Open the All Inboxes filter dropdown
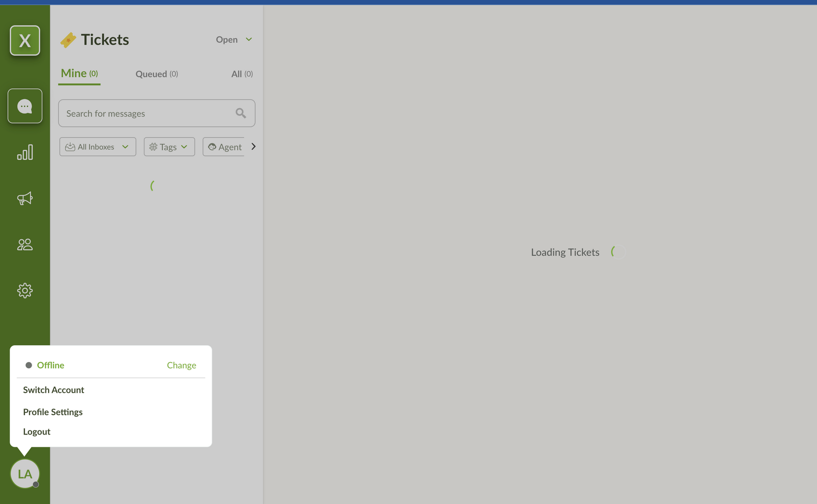The height and width of the screenshot is (504, 817). click(x=97, y=147)
